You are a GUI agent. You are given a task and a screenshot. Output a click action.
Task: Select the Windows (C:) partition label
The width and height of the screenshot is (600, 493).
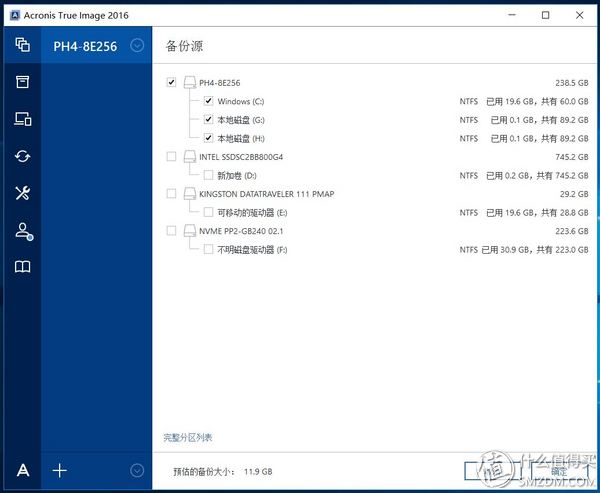click(x=241, y=101)
